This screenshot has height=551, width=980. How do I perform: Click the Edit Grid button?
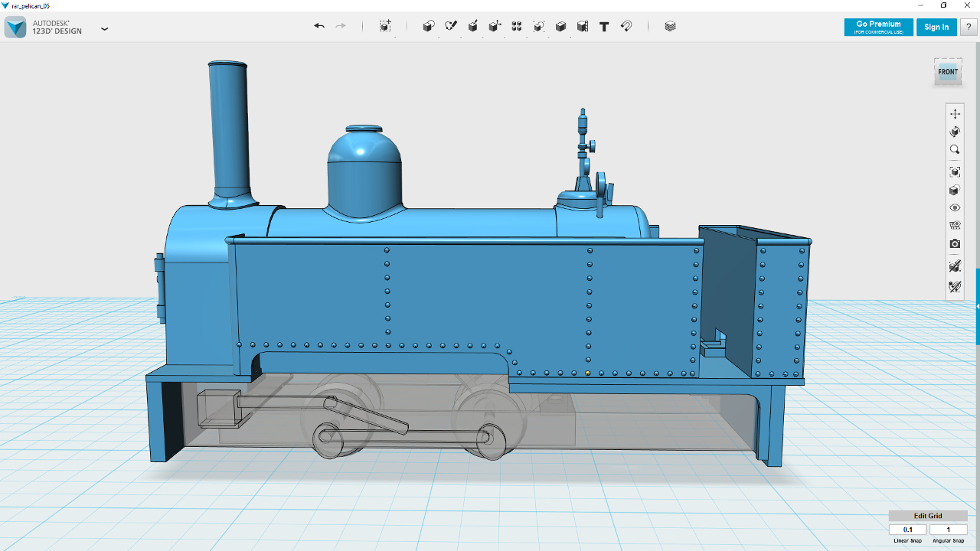(928, 516)
